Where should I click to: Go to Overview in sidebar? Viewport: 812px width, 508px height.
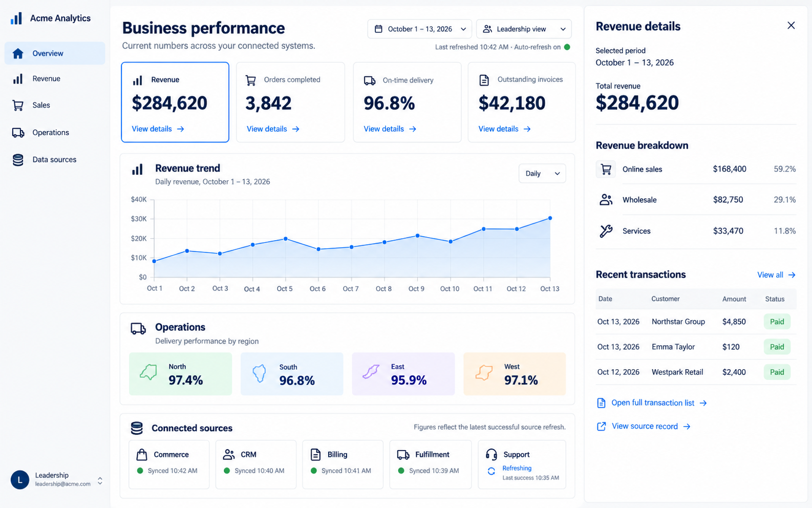(x=55, y=53)
